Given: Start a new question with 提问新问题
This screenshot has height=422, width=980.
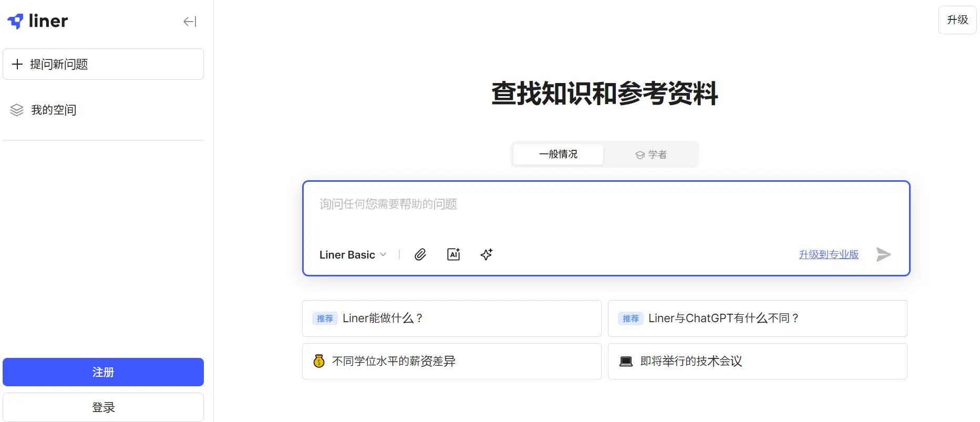Looking at the screenshot, I should (103, 64).
